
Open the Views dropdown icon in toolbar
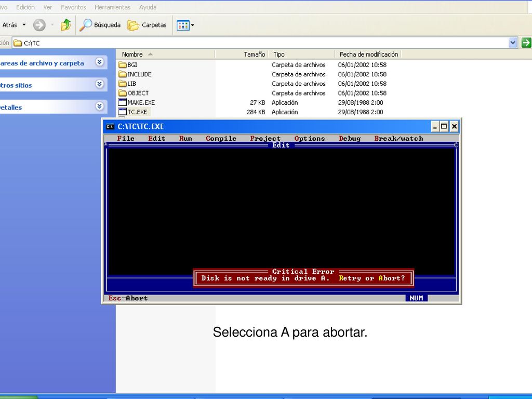click(185, 25)
